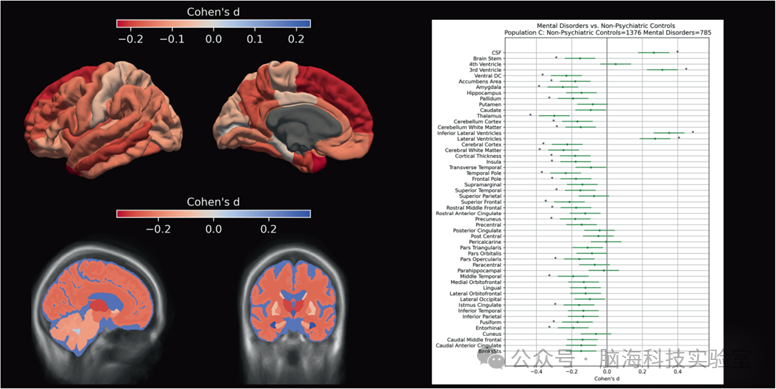
Task: Click the 'Transverse Temporal' row label
Action: [x=476, y=168]
